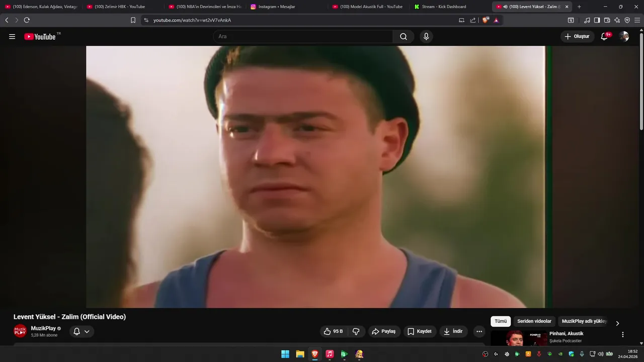Switch to Ederson, Kulak Ağdası tab
The width and height of the screenshot is (644, 362).
(42, 7)
